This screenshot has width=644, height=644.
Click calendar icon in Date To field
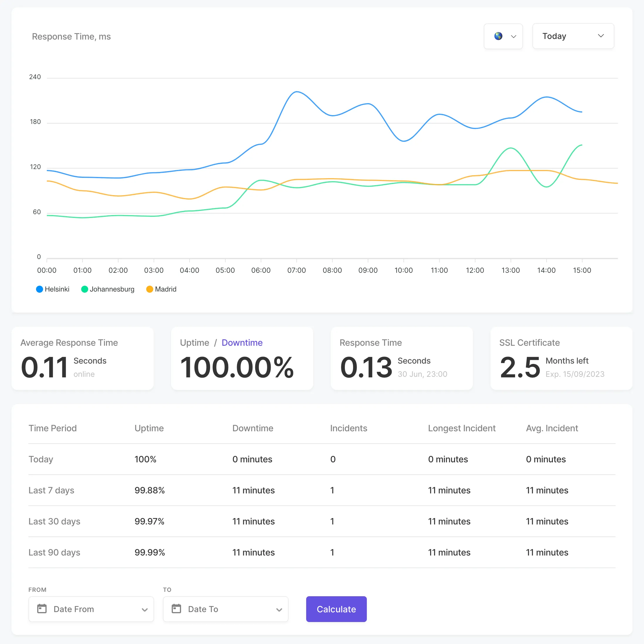click(176, 609)
